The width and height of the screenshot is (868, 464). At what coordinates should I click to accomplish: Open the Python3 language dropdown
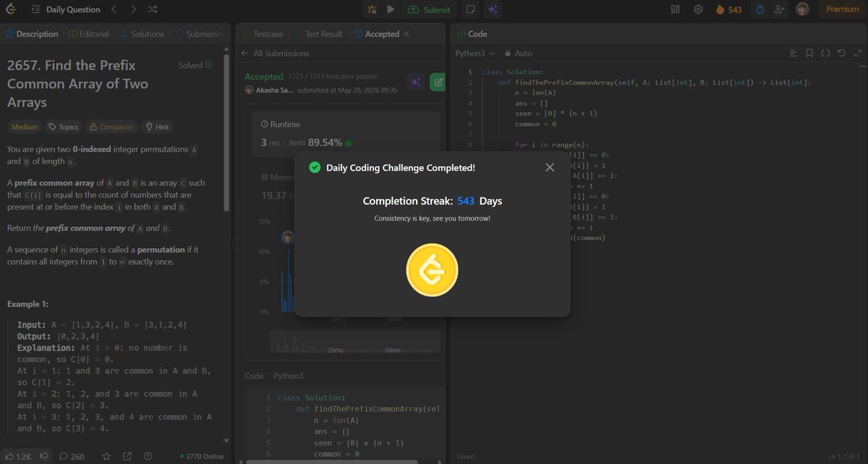coord(475,53)
